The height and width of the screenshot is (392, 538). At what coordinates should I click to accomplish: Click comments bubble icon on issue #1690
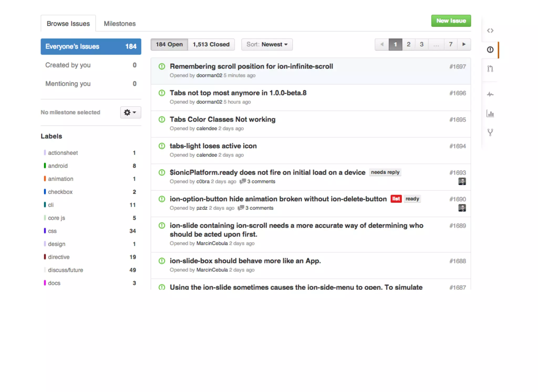coord(241,208)
